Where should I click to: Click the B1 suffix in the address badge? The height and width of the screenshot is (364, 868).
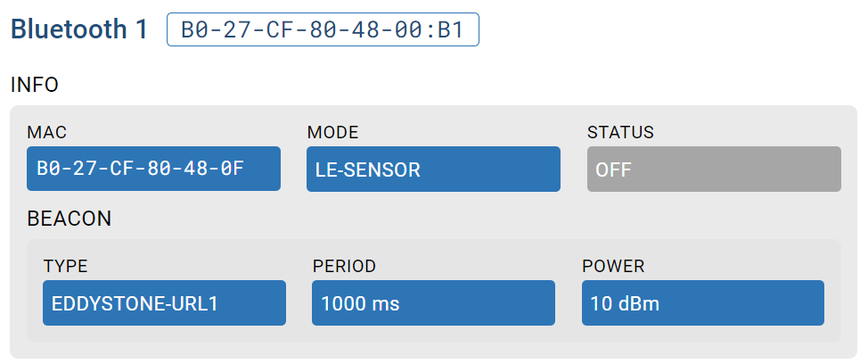(x=452, y=29)
